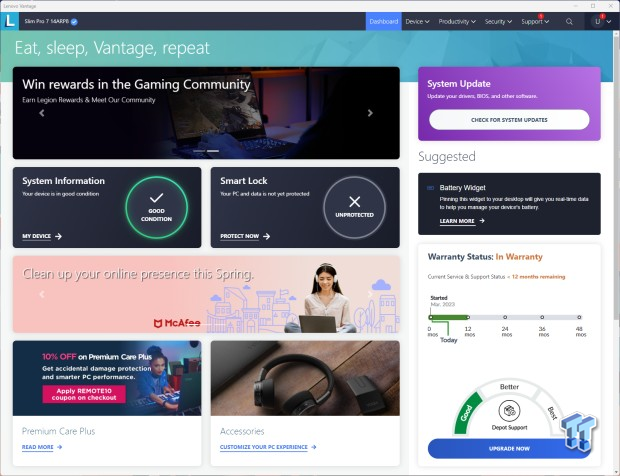The height and width of the screenshot is (476, 620).
Task: Click Customize Your PC Experience link
Action: click(x=264, y=447)
